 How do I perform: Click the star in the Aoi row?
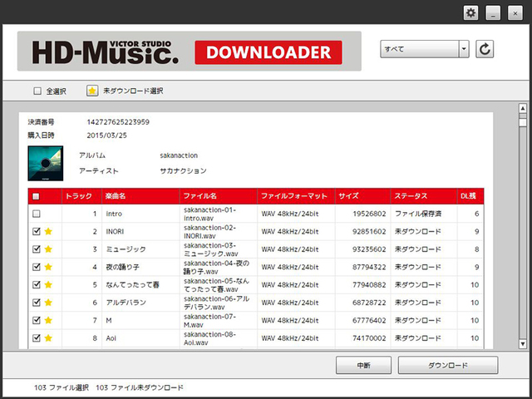(x=48, y=338)
